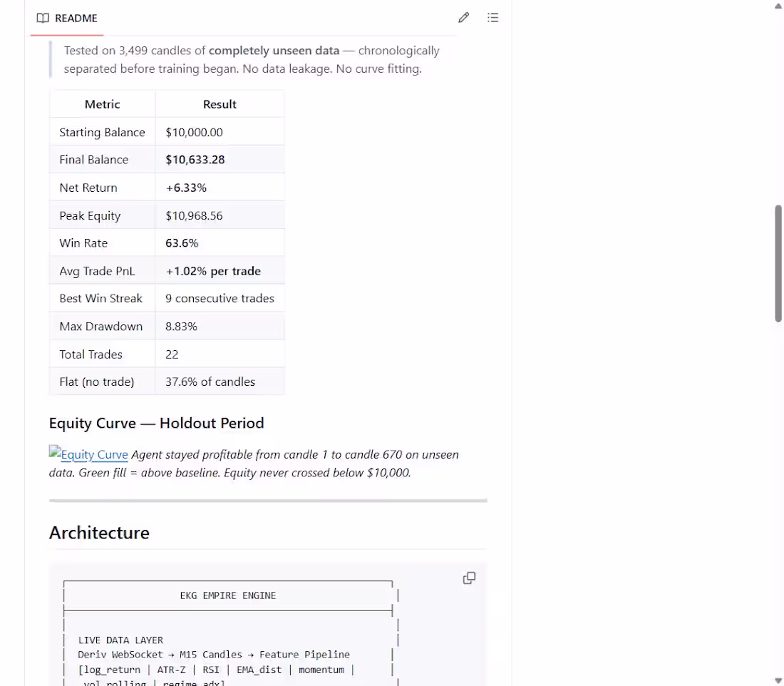The image size is (784, 686).
Task: Click the 'Deriv WebSocket' pipeline code line
Action: [214, 655]
